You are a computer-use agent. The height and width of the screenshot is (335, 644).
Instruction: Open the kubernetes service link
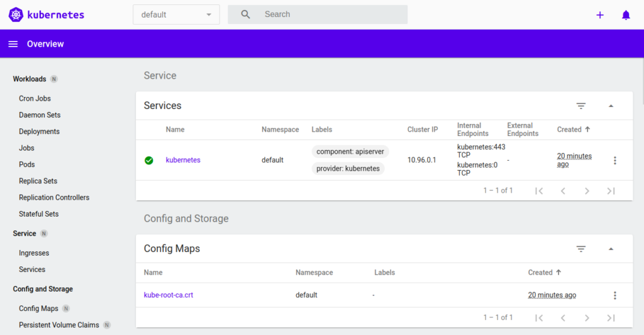pos(183,161)
